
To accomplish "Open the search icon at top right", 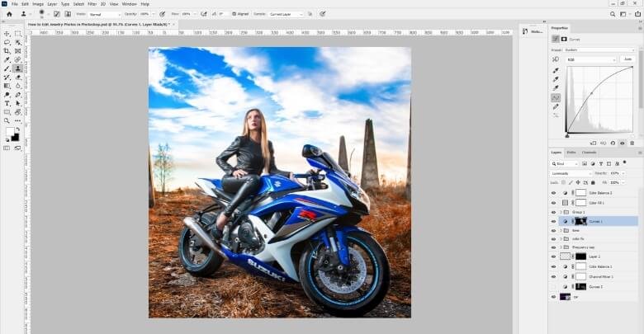I will click(x=613, y=14).
